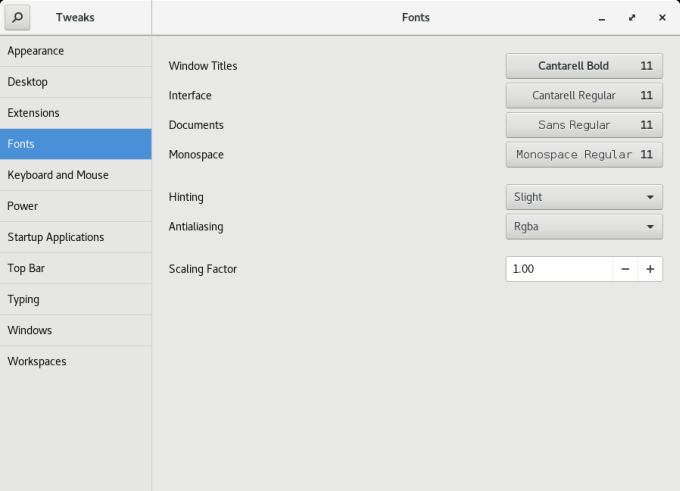Decrease scaling factor with minus button
Viewport: 680px width, 491px height.
pyautogui.click(x=625, y=269)
